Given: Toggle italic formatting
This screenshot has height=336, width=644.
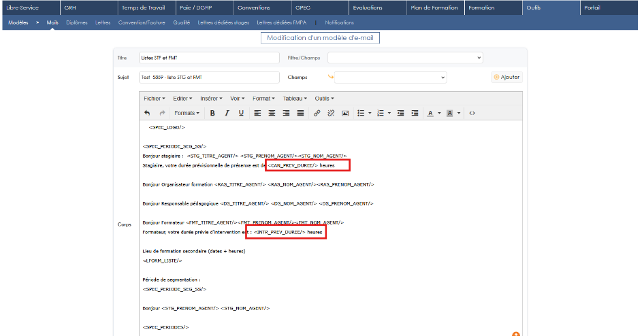Looking at the screenshot, I should coord(227,113).
